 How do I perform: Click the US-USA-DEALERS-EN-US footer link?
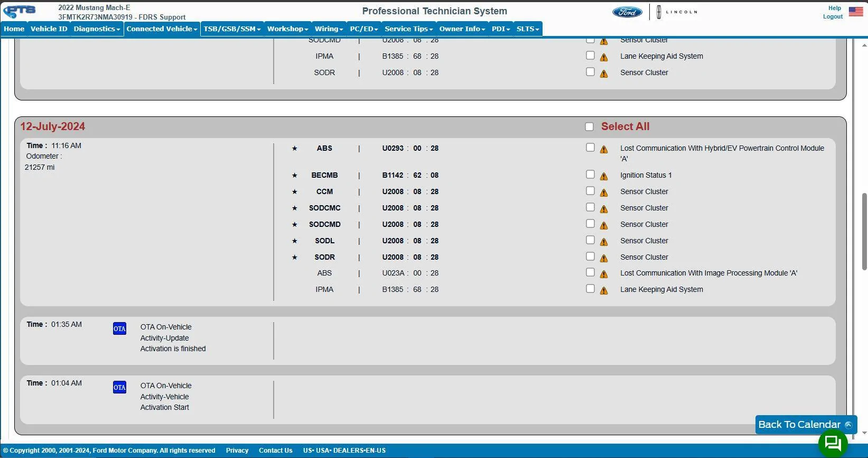point(344,451)
